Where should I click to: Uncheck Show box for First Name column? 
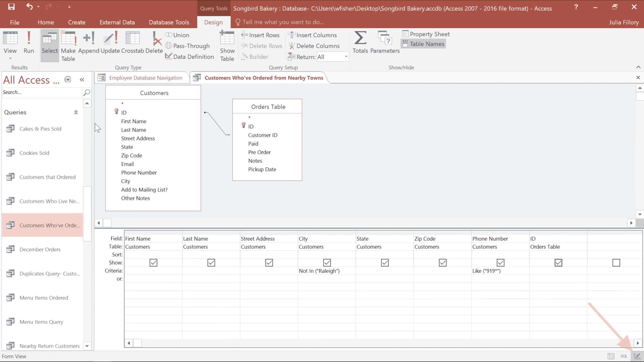pos(153,263)
